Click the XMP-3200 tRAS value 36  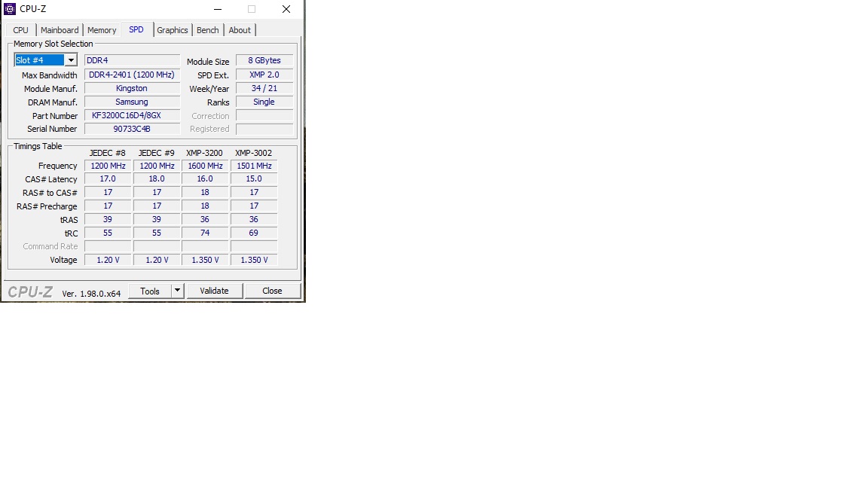[x=205, y=219]
